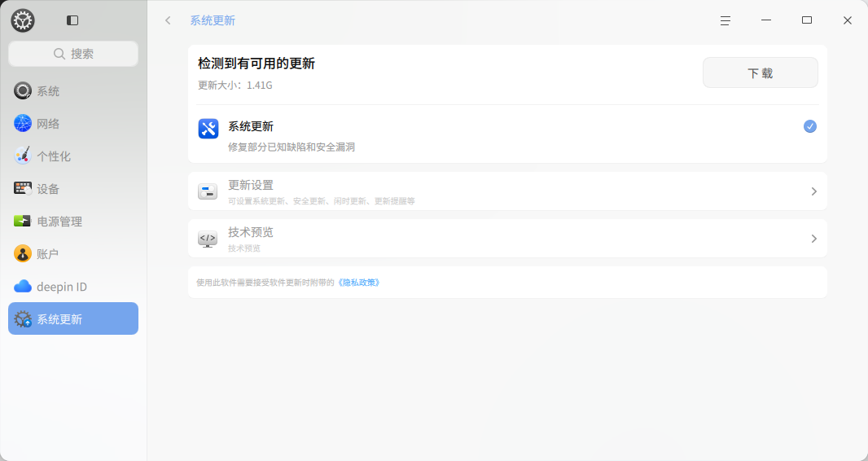
Task: Minimize the control center window
Action: 766,20
